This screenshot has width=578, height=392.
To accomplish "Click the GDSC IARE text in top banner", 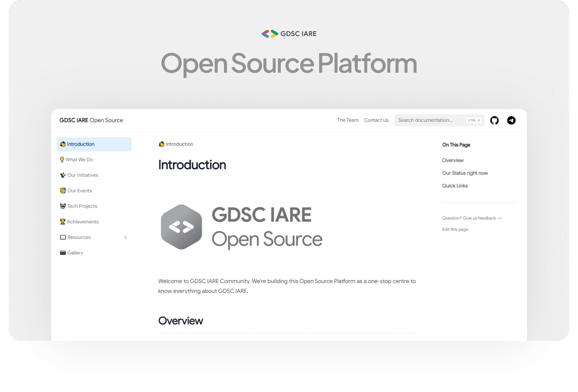I will tap(298, 34).
